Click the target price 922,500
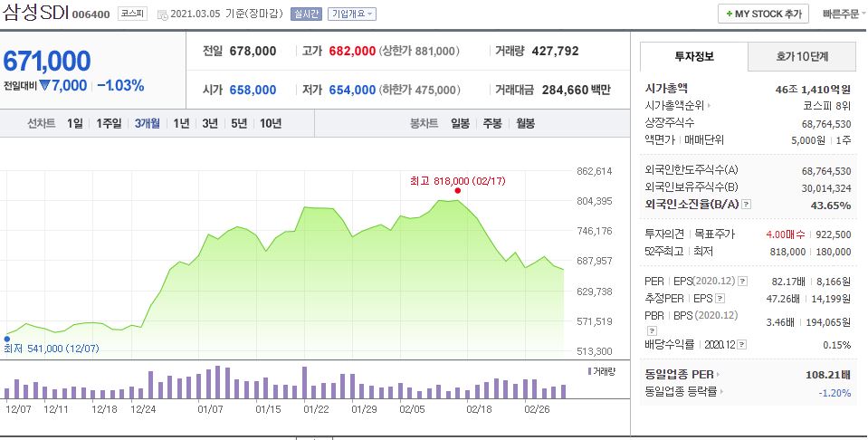868x440 pixels. [x=834, y=234]
